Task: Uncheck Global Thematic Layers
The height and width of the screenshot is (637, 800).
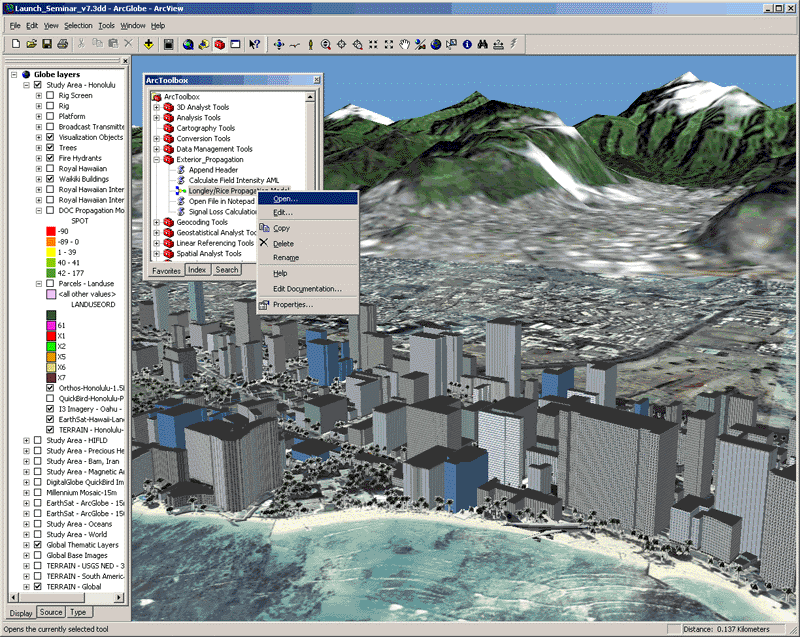Action: coord(38,545)
